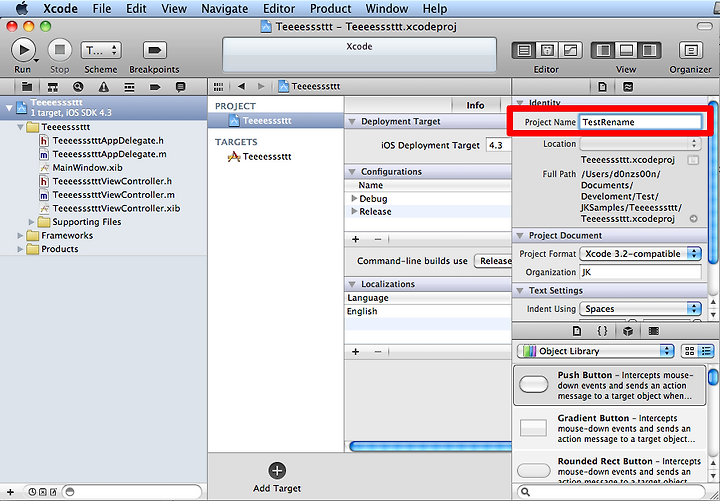Toggle the Debug area view button
Image resolution: width=720 pixels, height=501 pixels.
626,50
